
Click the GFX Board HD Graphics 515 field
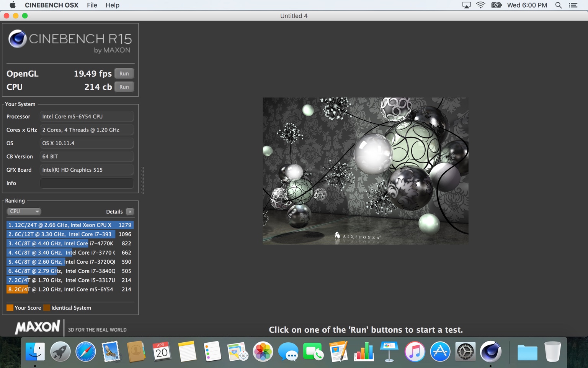coord(87,170)
